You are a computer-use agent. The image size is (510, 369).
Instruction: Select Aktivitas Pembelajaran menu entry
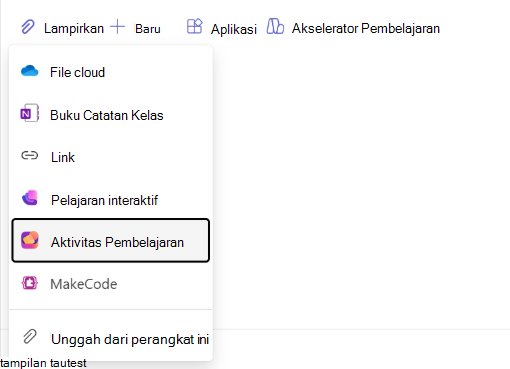111,240
